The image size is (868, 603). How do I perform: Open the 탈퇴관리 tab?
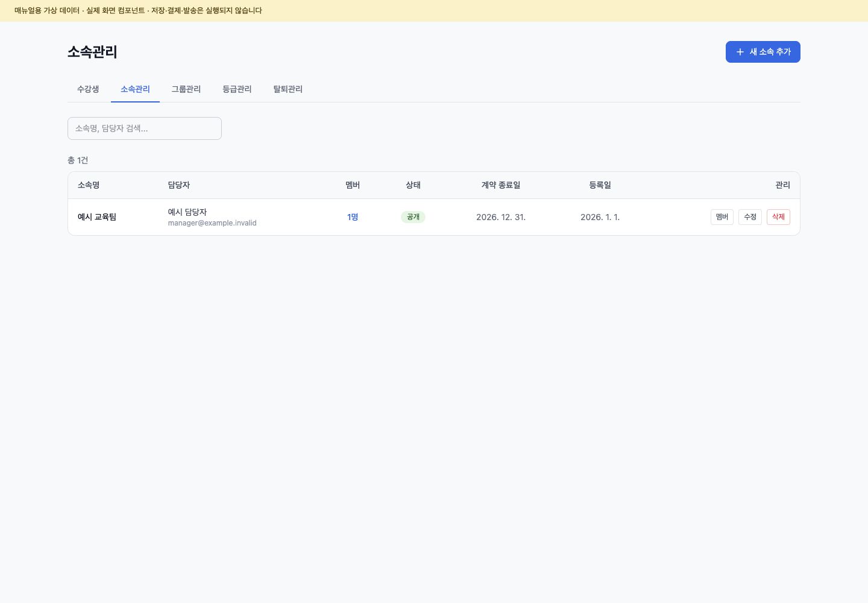click(x=288, y=89)
